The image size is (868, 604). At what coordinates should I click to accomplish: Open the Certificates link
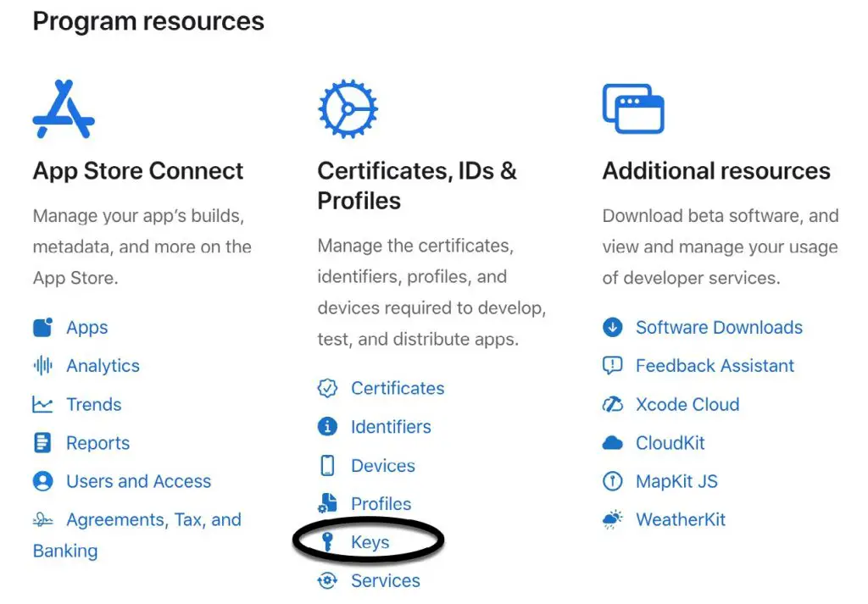pos(398,389)
